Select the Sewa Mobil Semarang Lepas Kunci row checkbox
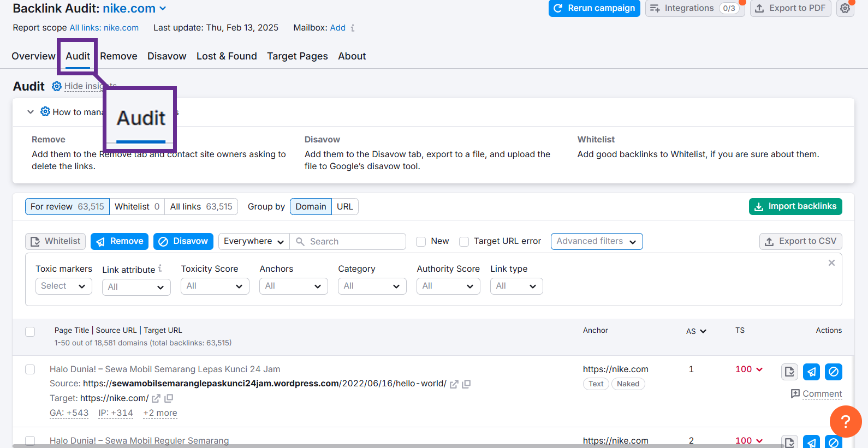The width and height of the screenshot is (868, 448). coord(30,369)
